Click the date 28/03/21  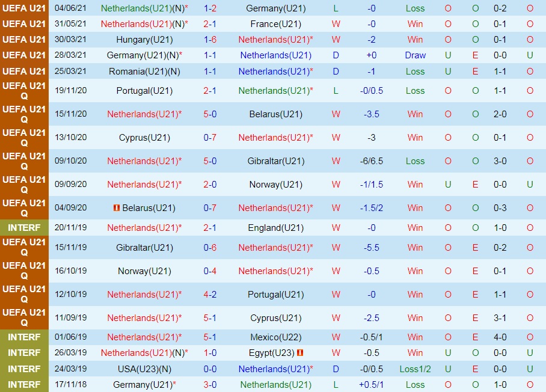click(x=70, y=55)
